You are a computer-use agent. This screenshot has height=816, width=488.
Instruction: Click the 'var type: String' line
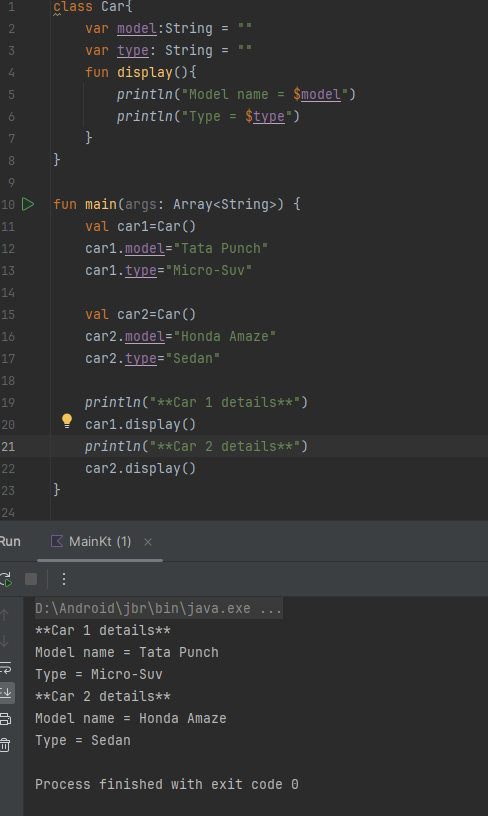coord(169,50)
